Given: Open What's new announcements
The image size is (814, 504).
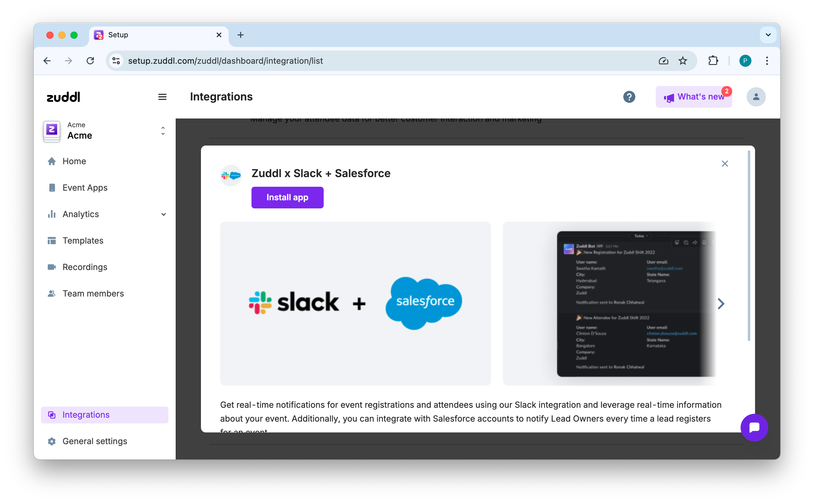Looking at the screenshot, I should pos(693,97).
